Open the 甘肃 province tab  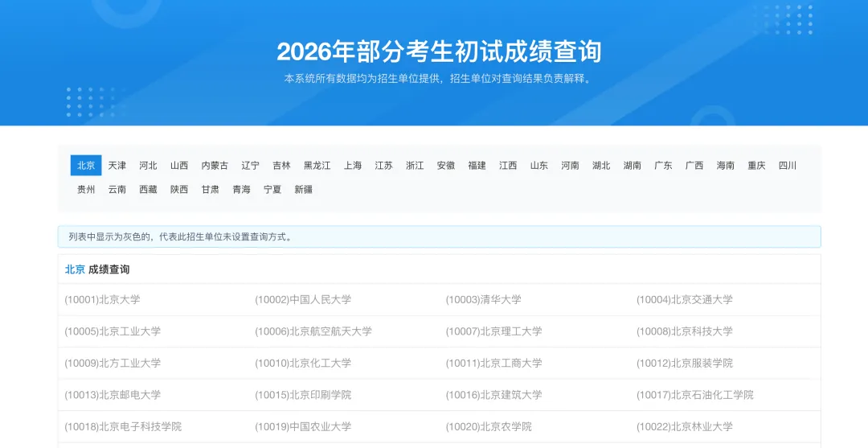point(210,189)
